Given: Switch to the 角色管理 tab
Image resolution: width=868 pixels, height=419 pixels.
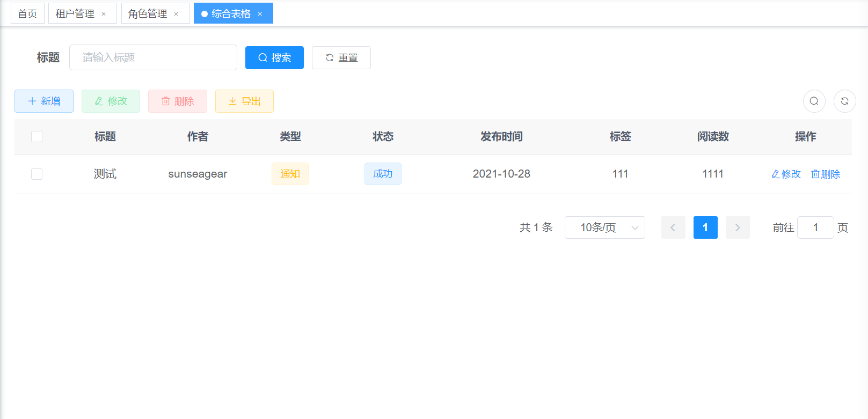Looking at the screenshot, I should point(148,13).
